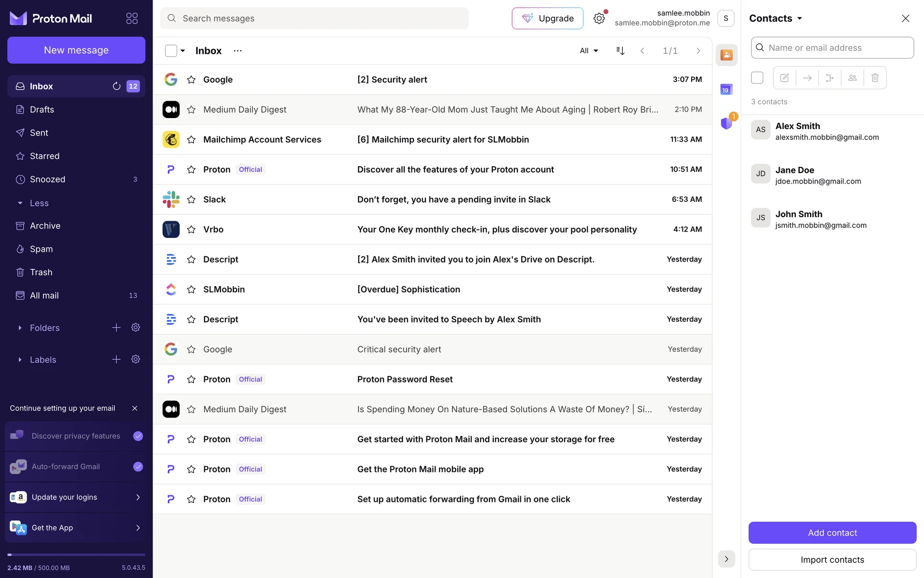Refresh inbox using the reload icon
The image size is (924, 578).
click(x=116, y=86)
